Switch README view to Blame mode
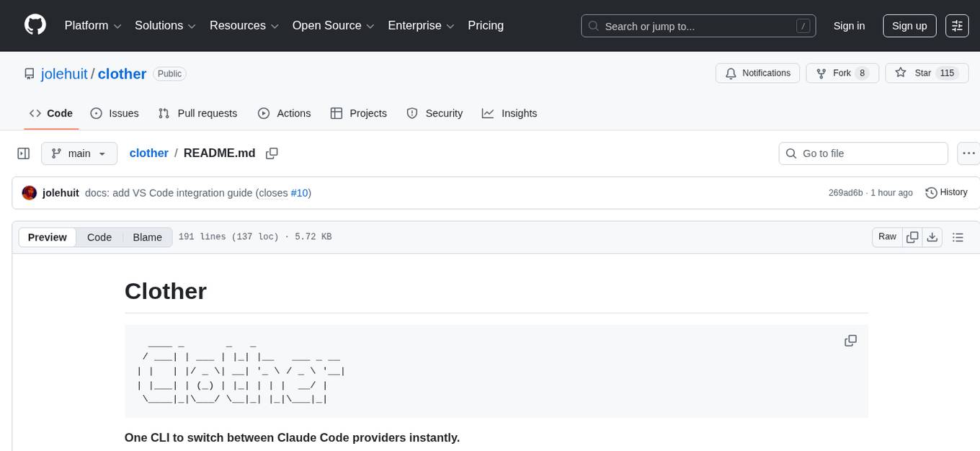Image resolution: width=980 pixels, height=451 pixels. (147, 237)
